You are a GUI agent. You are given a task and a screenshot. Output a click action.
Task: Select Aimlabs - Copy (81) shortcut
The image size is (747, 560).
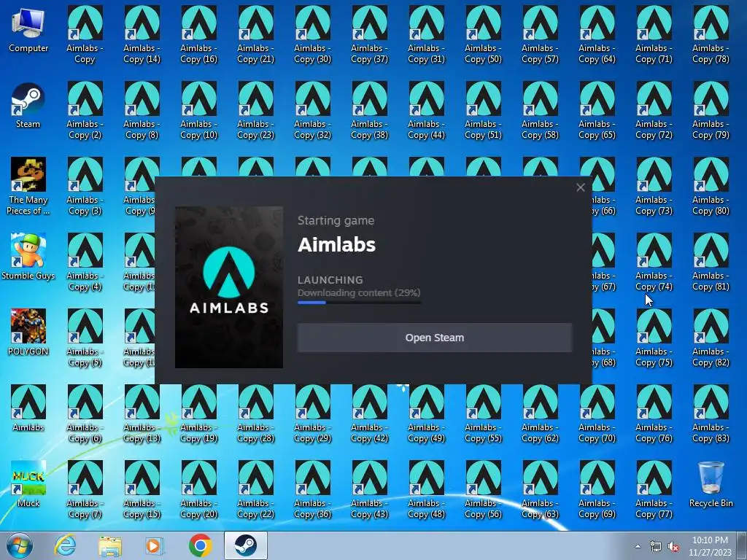click(711, 262)
